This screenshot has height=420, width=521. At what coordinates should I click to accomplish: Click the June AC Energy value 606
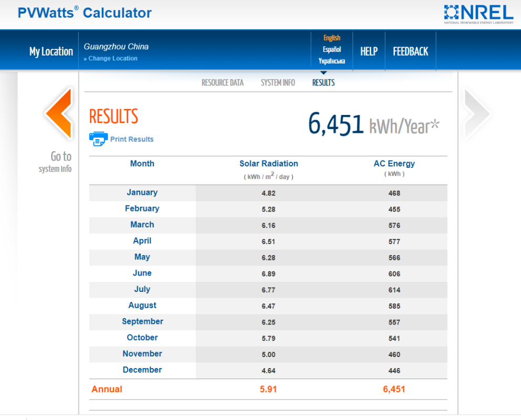click(x=394, y=274)
